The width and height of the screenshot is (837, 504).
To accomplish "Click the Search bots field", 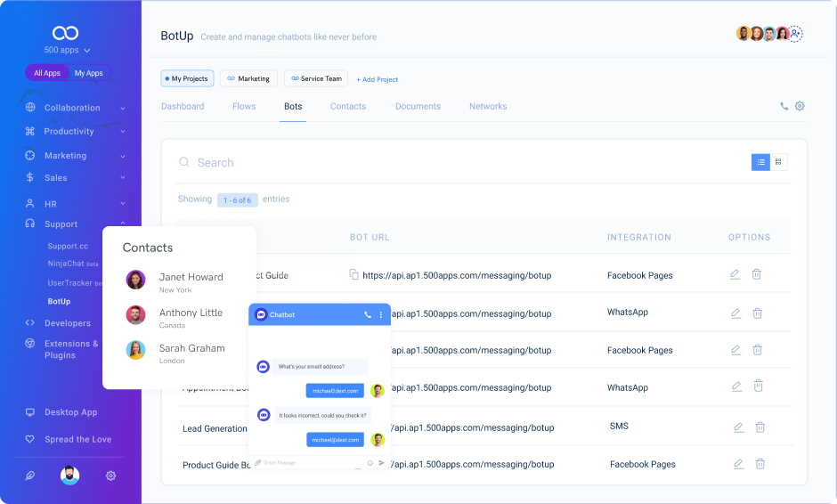I will click(445, 163).
